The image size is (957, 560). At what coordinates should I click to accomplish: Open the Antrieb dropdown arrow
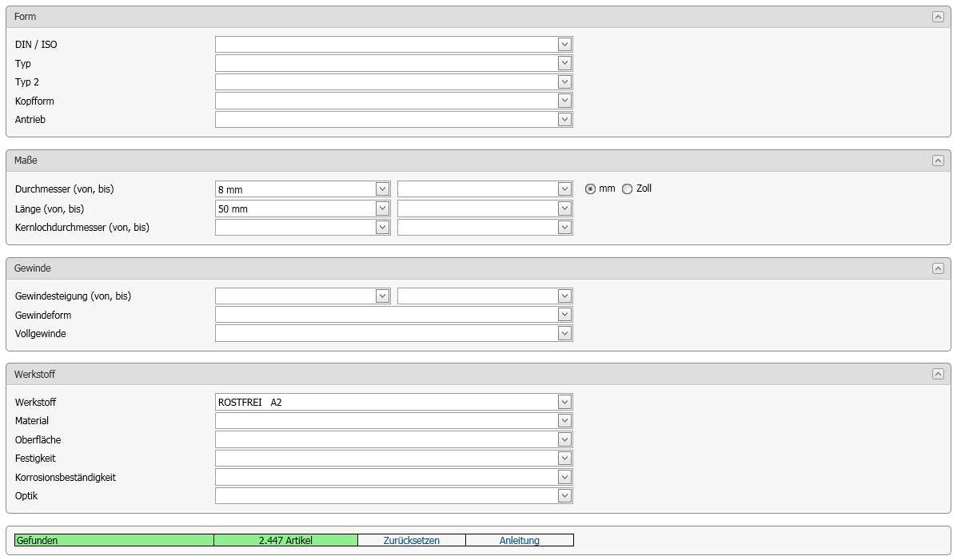564,119
